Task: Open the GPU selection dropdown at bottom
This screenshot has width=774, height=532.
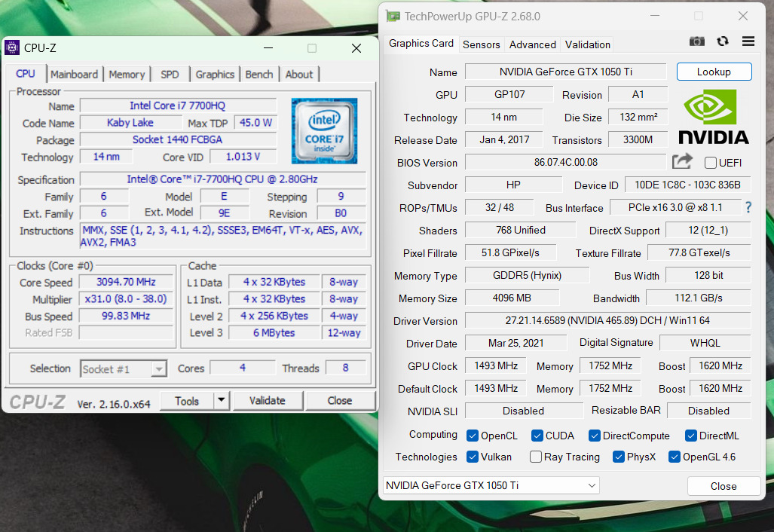Action: pyautogui.click(x=591, y=485)
